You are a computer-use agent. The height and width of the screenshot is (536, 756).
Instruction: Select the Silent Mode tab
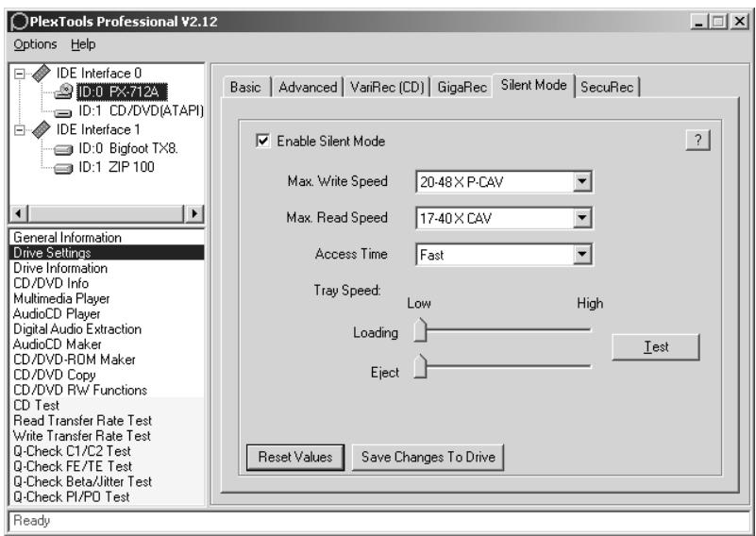pos(534,85)
